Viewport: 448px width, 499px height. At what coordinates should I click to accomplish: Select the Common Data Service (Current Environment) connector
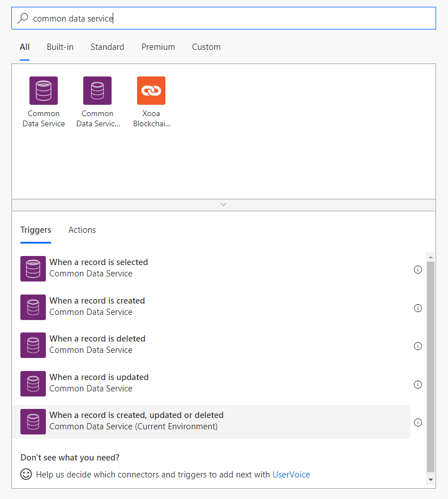coord(97,90)
